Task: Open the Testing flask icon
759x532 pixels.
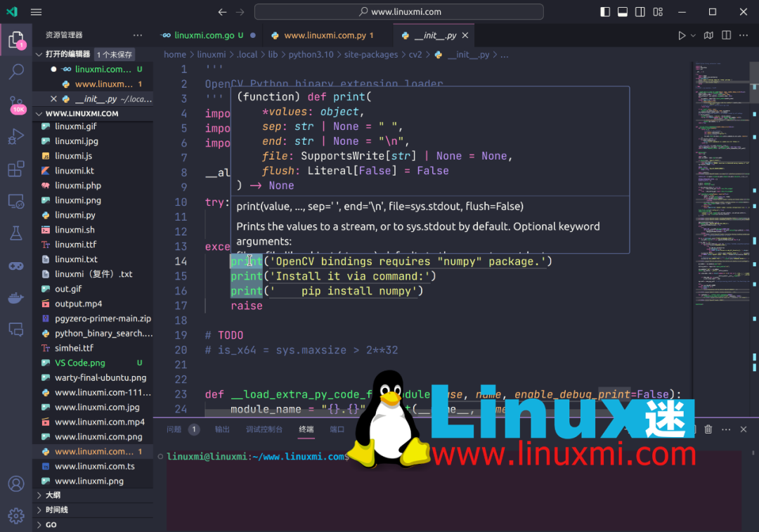Action: click(x=16, y=233)
